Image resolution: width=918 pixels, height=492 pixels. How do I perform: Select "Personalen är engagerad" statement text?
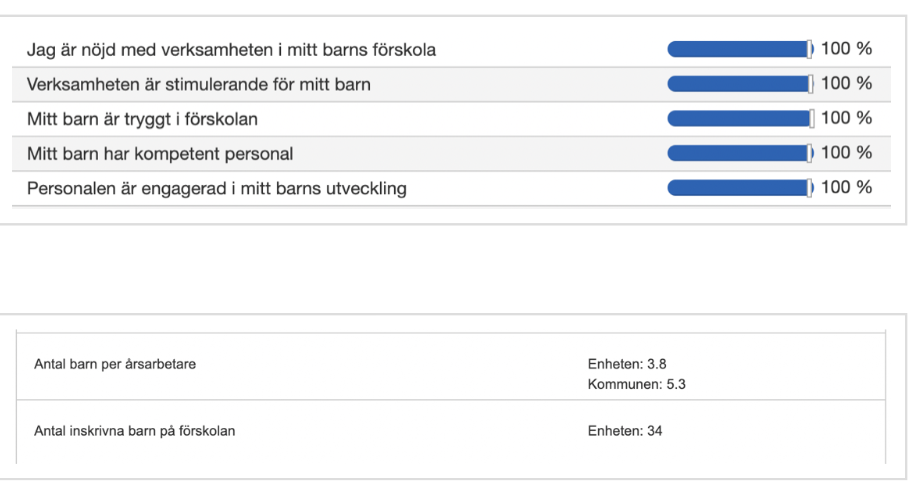coord(216,188)
